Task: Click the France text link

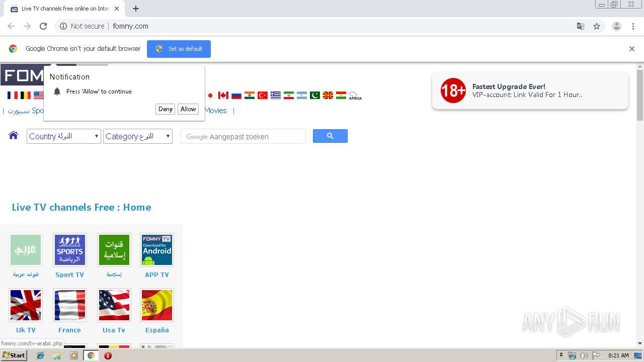Action: click(69, 330)
